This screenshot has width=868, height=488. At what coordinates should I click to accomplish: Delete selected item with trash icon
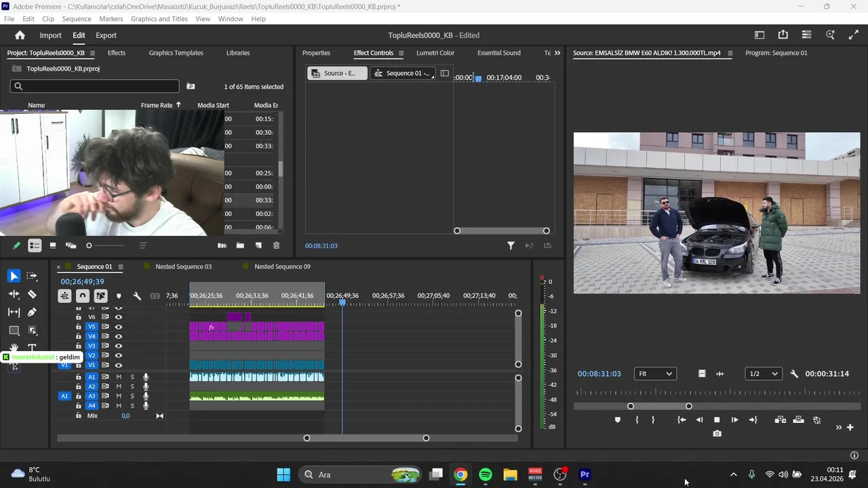pos(276,245)
